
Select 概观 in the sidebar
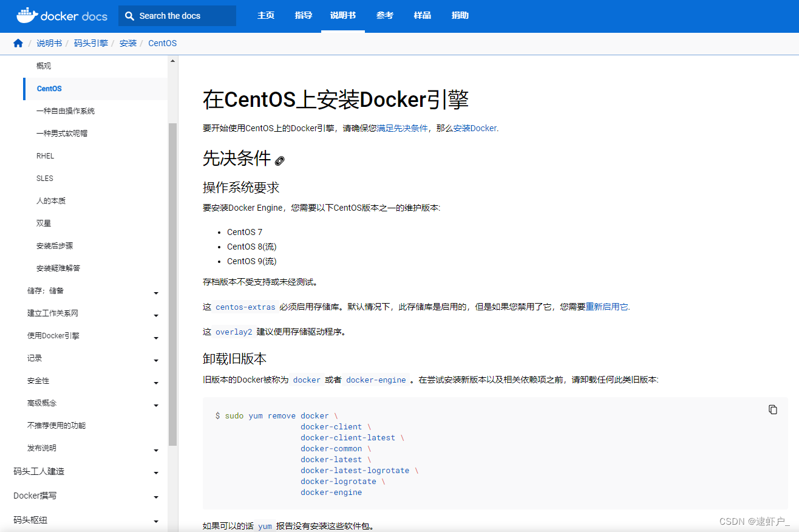pos(44,66)
